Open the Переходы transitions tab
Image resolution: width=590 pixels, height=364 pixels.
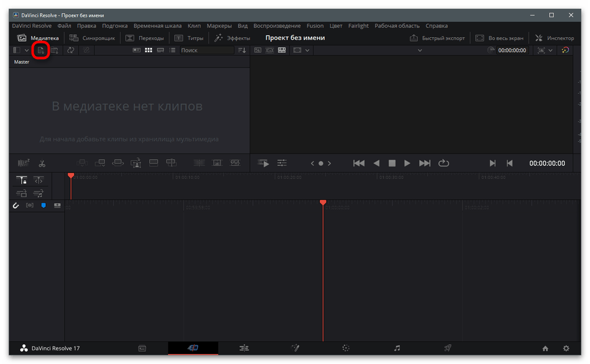coord(145,38)
